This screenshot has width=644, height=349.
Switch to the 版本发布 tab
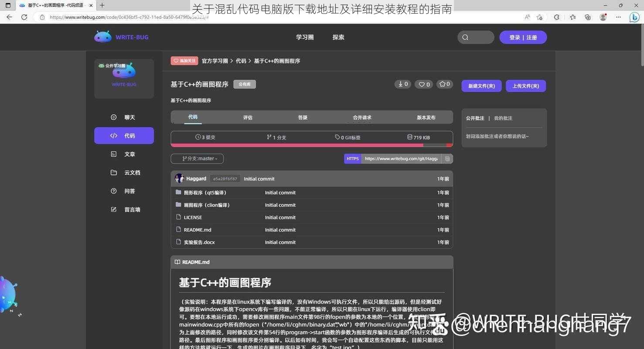coord(426,117)
